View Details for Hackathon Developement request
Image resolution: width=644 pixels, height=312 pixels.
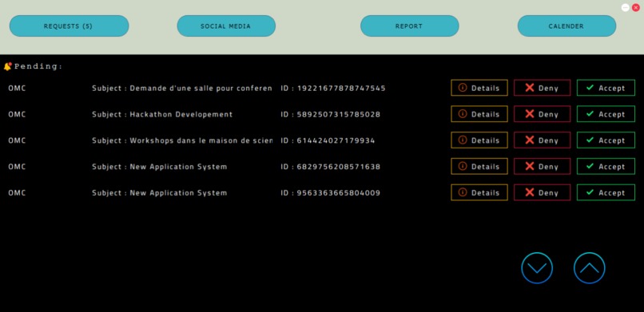479,114
